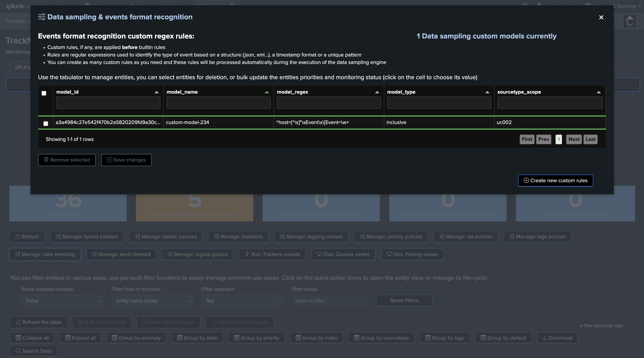Click the Next pagination button
This screenshot has height=358, width=644.
pyautogui.click(x=574, y=139)
